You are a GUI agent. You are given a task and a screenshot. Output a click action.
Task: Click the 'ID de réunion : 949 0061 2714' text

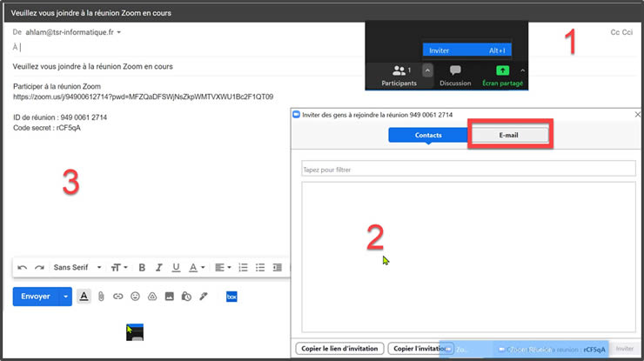(x=60, y=117)
